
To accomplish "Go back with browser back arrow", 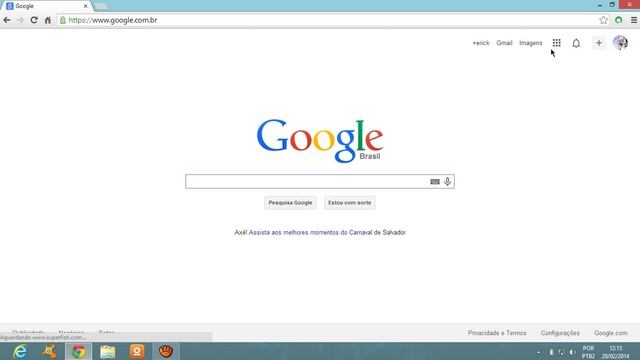I will (7, 20).
